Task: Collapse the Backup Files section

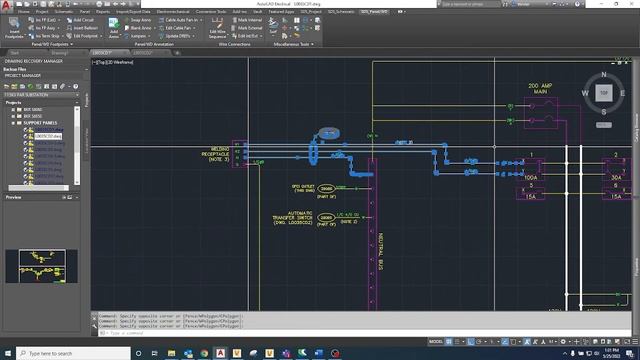Action: (x=86, y=69)
